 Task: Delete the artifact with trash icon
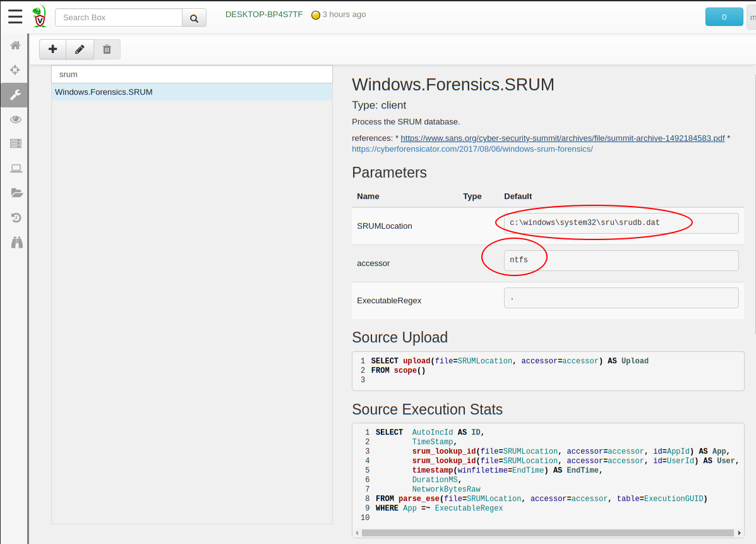(107, 49)
